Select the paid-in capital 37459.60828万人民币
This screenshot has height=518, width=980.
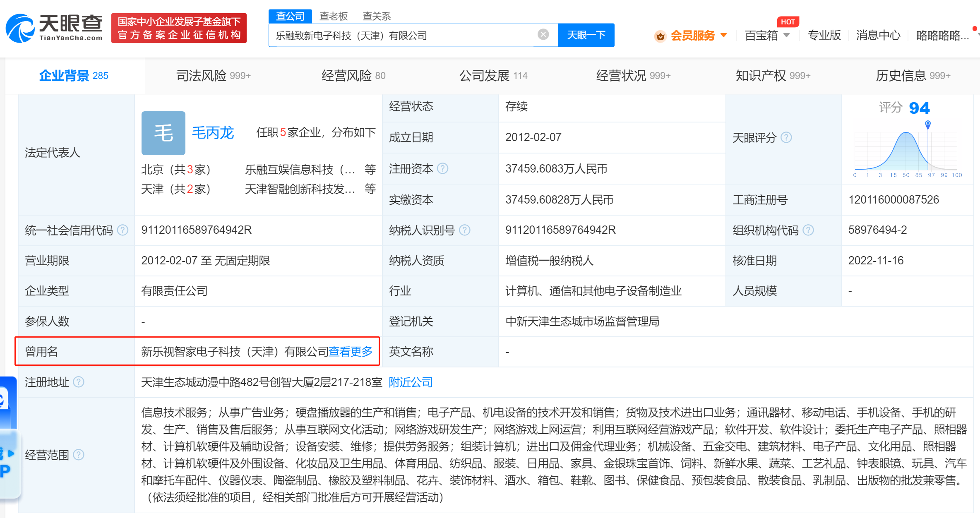pyautogui.click(x=559, y=200)
